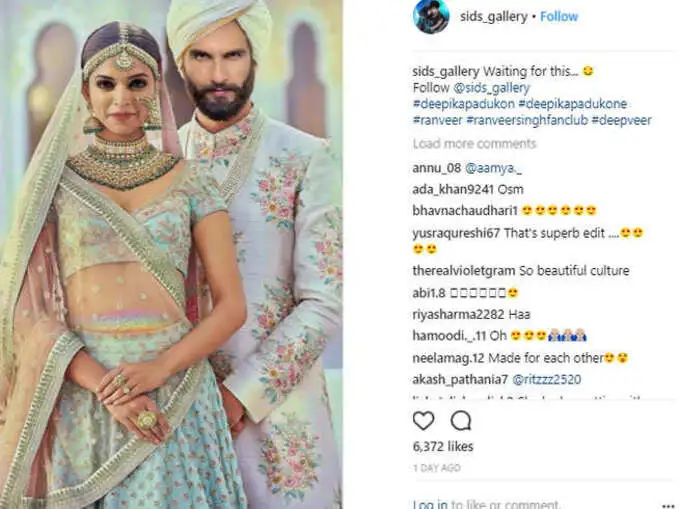Image resolution: width=680 pixels, height=509 pixels.
Task: Open the 1 DAY AGO timestamp
Action: click(437, 468)
